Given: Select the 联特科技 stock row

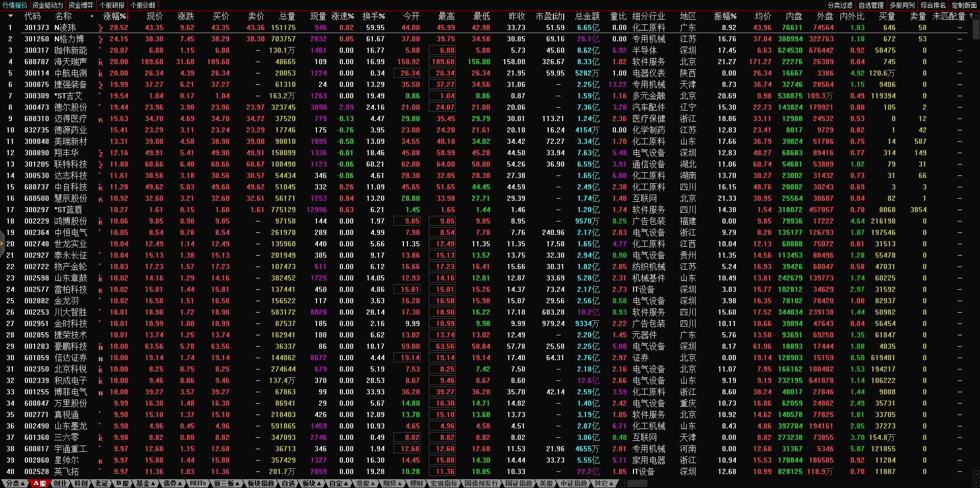Looking at the screenshot, I should coord(71,164).
